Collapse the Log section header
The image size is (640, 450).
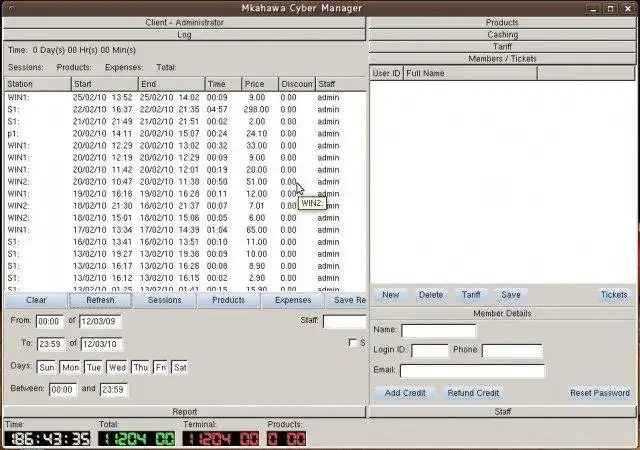coord(184,35)
